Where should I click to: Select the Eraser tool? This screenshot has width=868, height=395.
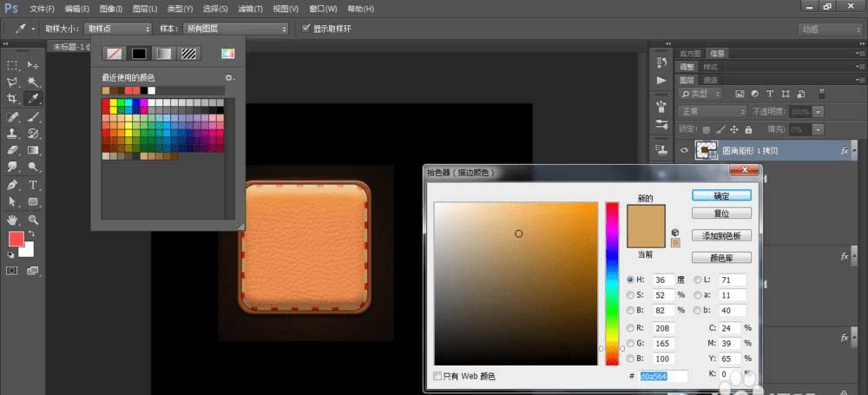coord(11,149)
